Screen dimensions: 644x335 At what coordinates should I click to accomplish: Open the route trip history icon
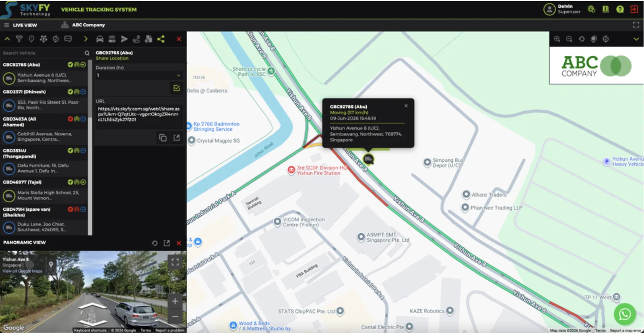tap(136, 39)
